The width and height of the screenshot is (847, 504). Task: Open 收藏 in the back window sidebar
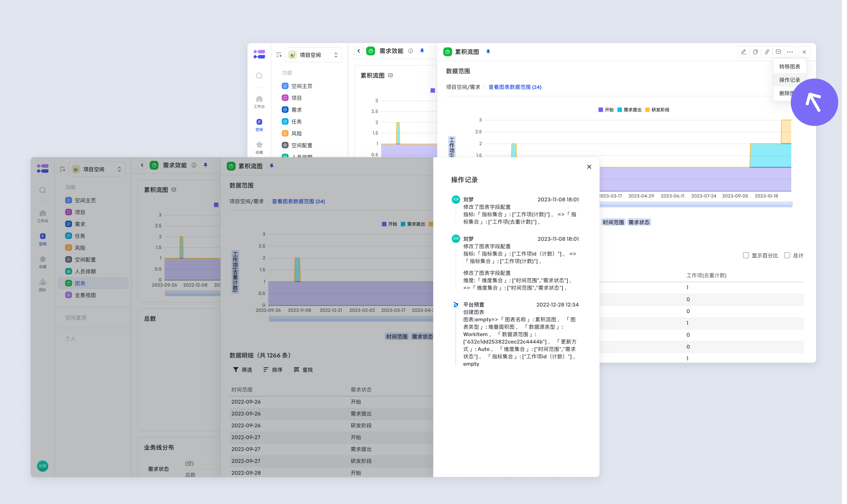(259, 147)
